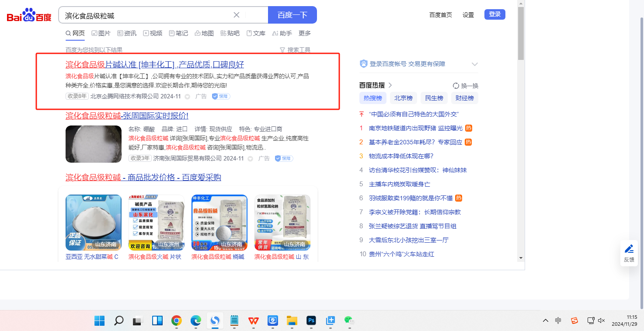The image size is (644, 331).
Task: Launch Google Chrome from the taskbar
Action: point(177,321)
